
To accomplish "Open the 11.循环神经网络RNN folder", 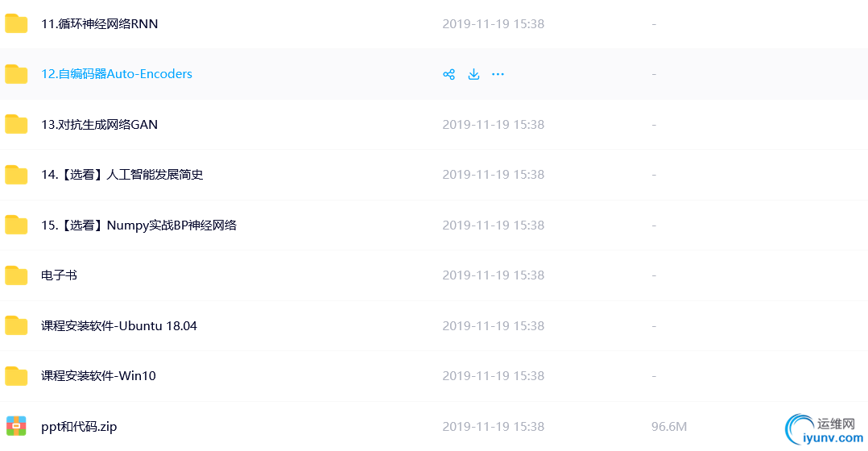I will pos(100,24).
